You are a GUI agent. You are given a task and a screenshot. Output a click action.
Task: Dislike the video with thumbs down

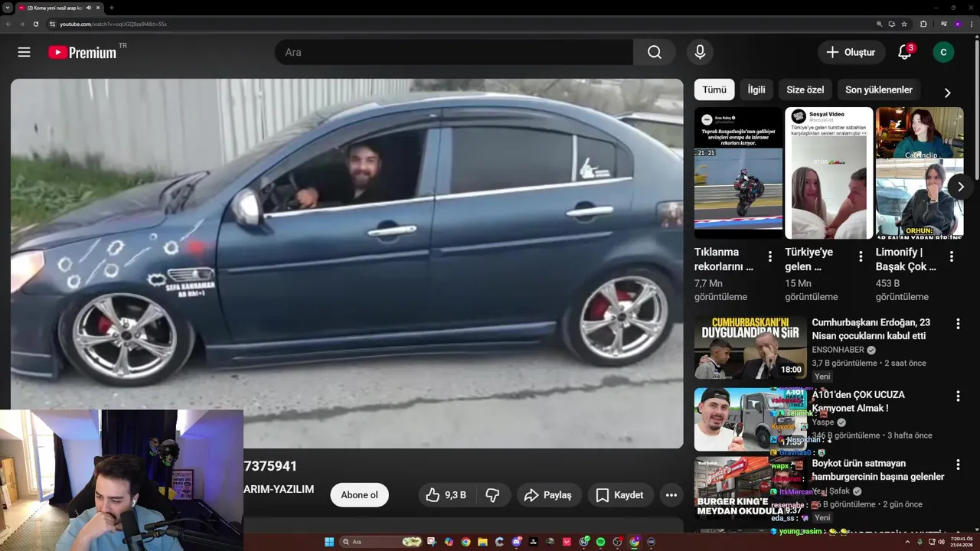pos(492,495)
